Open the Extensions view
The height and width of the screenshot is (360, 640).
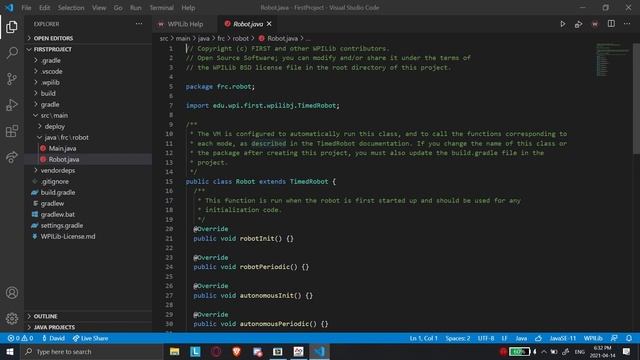pos(12,131)
